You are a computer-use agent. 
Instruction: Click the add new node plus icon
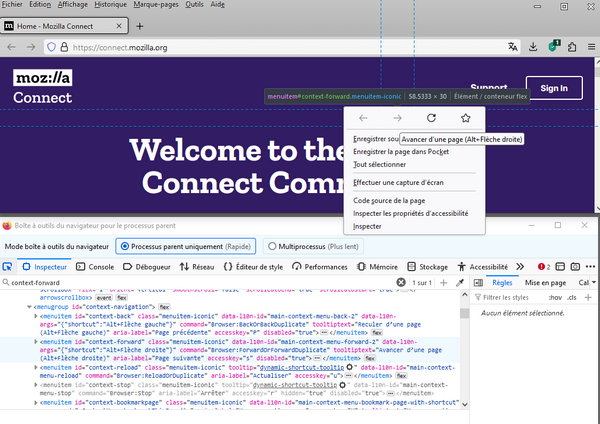tap(443, 282)
